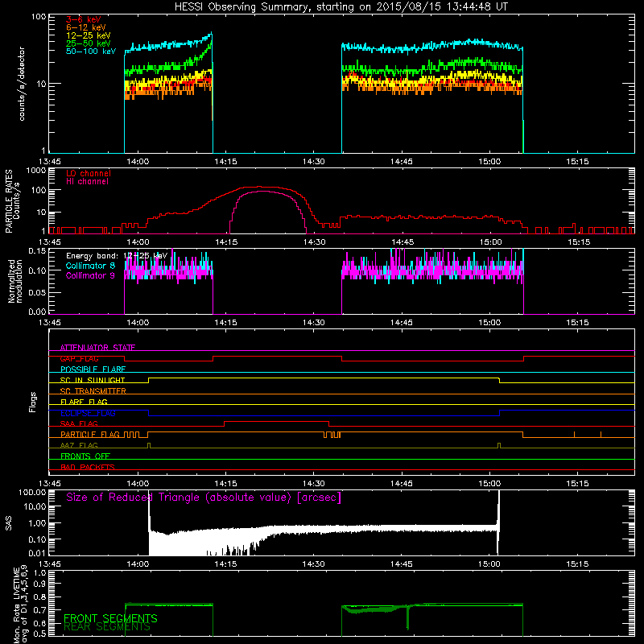Click the '0.9' tick on the livetime axis

pos(39,584)
